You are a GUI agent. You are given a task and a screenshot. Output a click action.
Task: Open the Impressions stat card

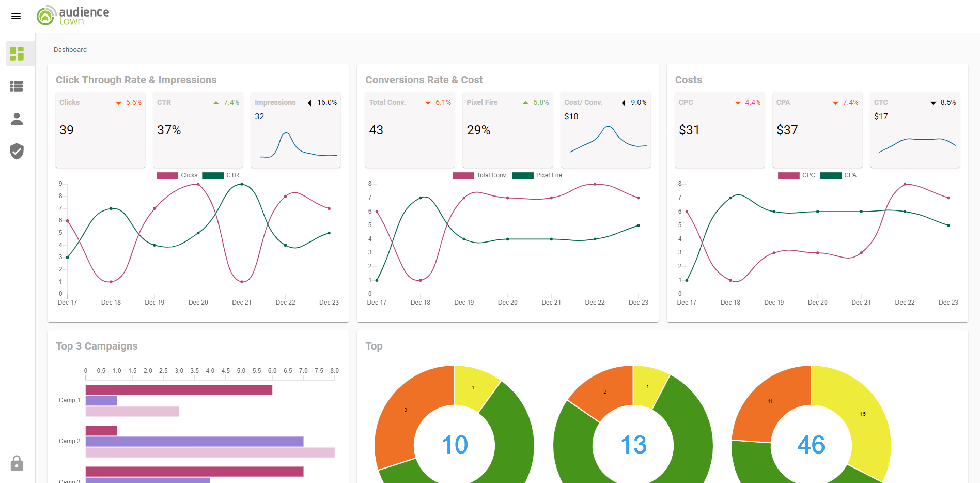(295, 129)
